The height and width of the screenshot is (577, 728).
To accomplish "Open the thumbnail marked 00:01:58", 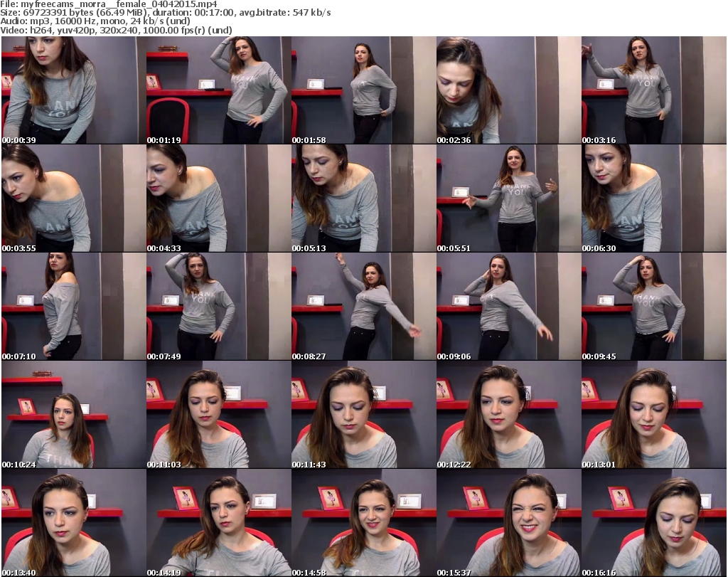I will point(363,90).
